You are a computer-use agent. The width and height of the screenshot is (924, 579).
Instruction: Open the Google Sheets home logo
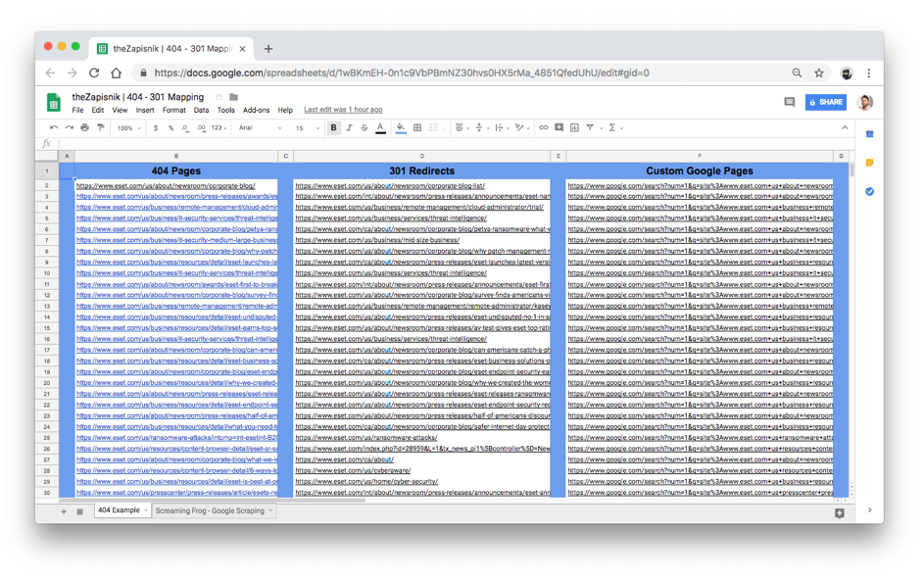pyautogui.click(x=54, y=103)
